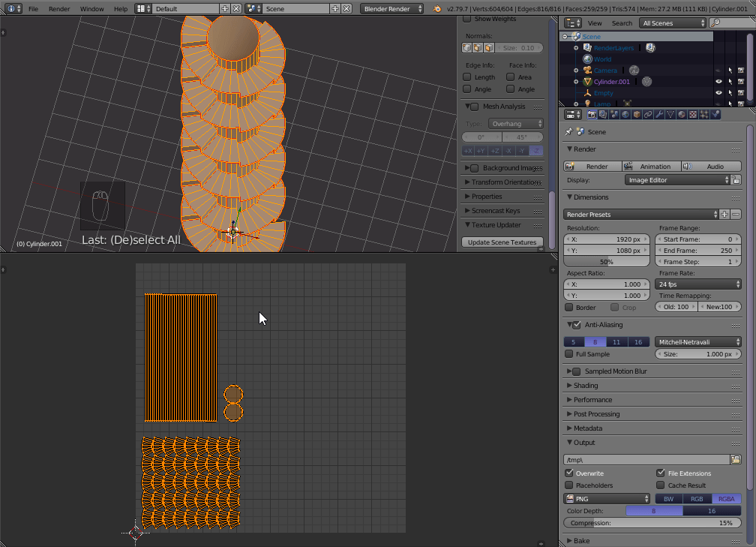Open the File menu
Viewport: 756px width, 547px height.
click(x=33, y=9)
